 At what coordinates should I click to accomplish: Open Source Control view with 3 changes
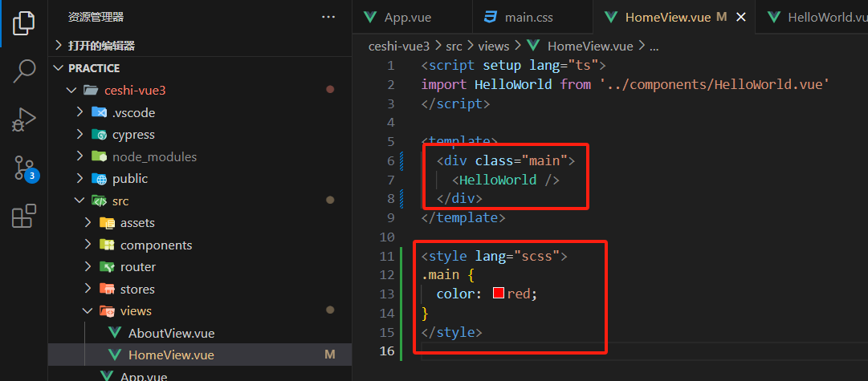pos(26,168)
